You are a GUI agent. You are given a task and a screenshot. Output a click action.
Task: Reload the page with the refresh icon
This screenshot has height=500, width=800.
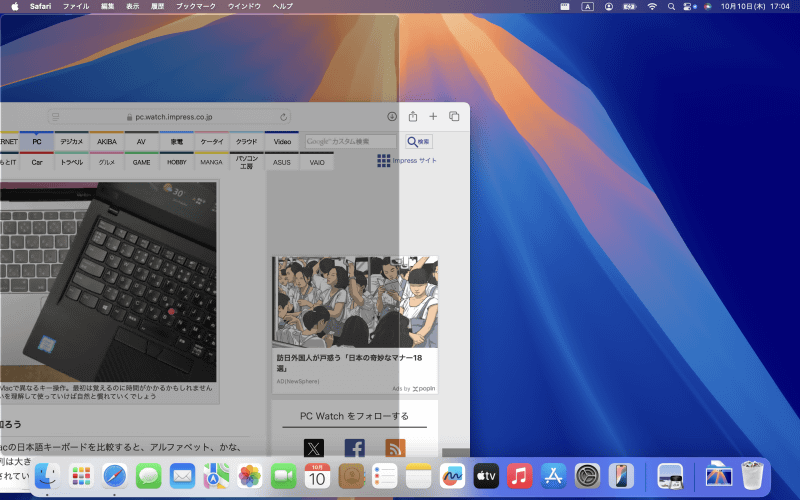[x=283, y=117]
